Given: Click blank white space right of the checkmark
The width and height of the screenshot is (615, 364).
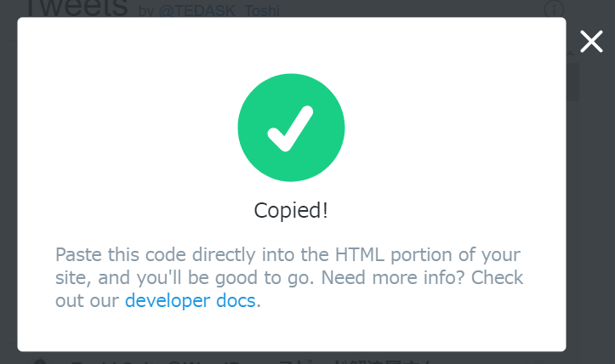Looking at the screenshot, I should click(451, 128).
